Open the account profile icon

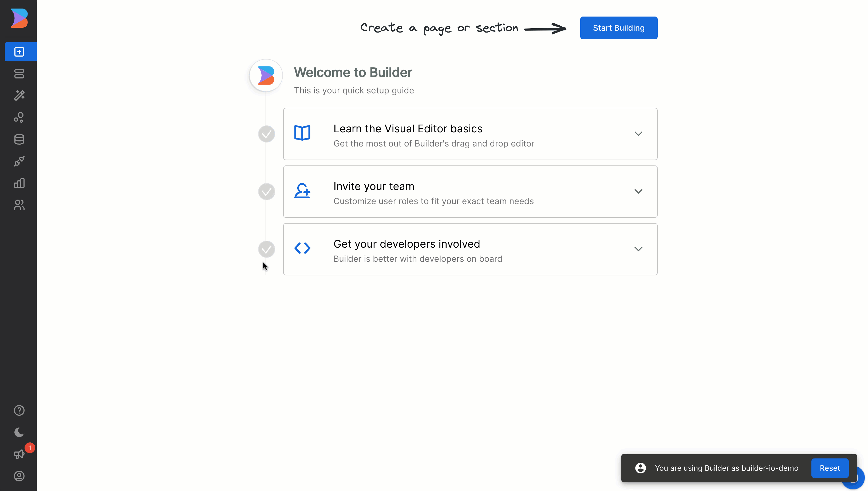[x=19, y=476]
